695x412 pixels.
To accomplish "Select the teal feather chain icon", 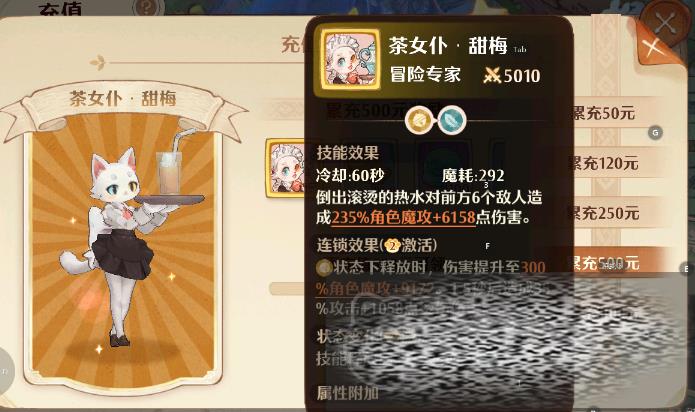I will (x=452, y=120).
